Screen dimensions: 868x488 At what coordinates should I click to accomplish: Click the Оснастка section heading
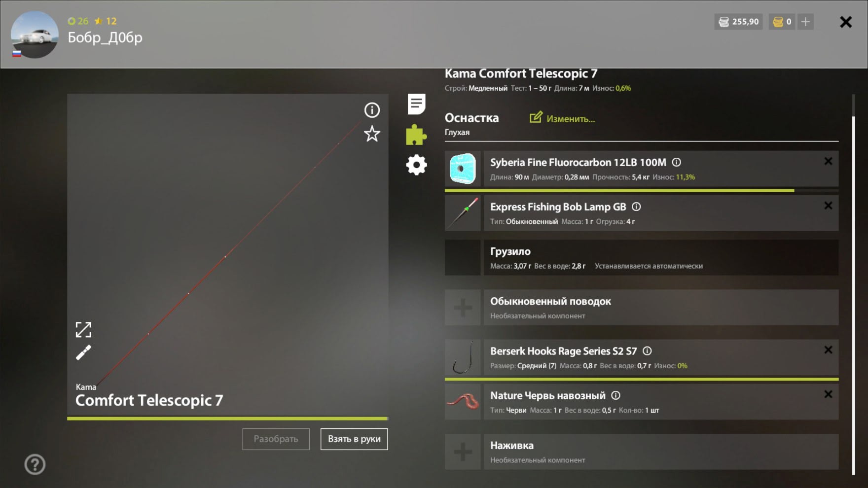pos(471,118)
